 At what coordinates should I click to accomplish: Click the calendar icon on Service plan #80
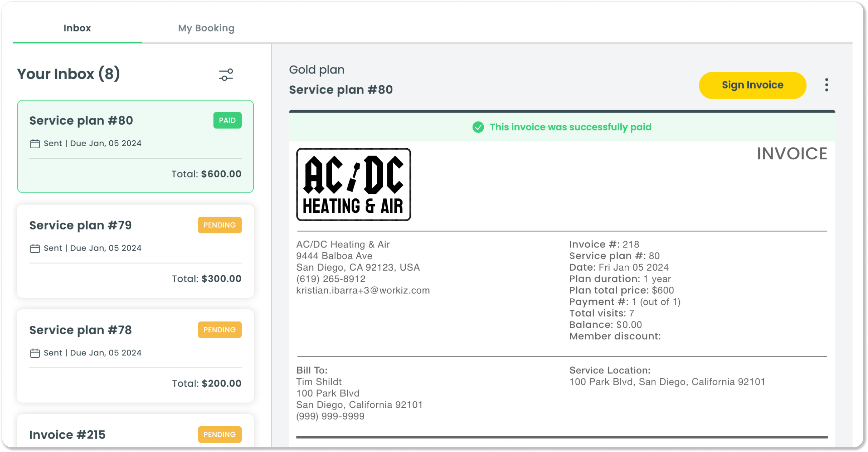(x=35, y=144)
